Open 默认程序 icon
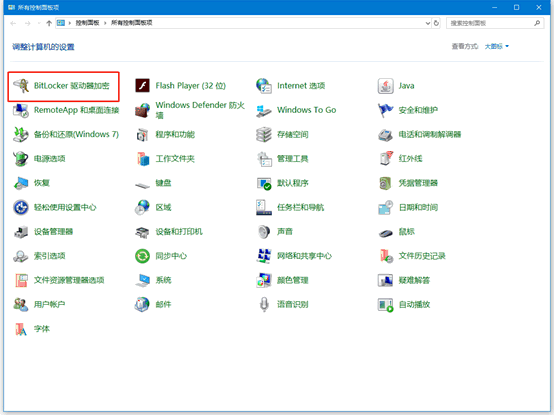The image size is (554, 415). tap(264, 183)
